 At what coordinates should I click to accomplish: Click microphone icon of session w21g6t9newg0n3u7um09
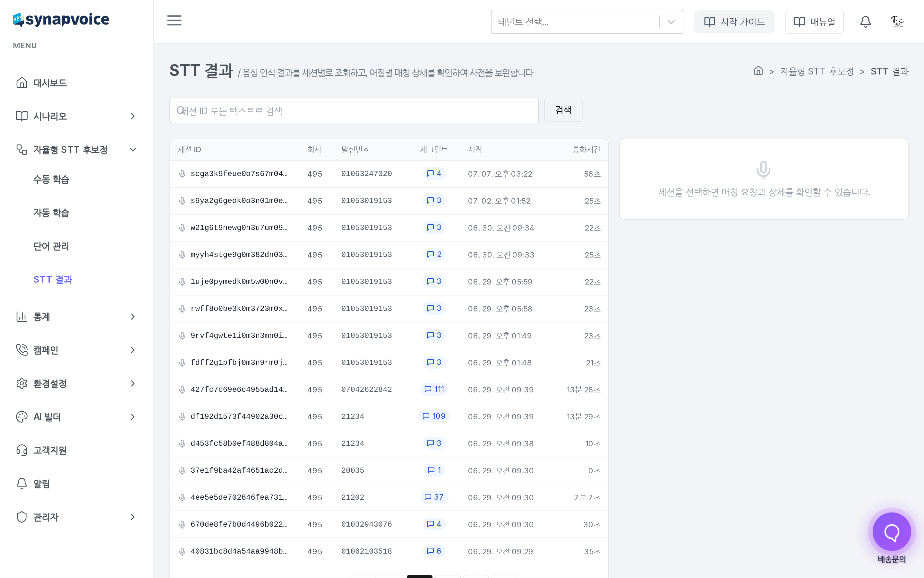[x=182, y=228]
